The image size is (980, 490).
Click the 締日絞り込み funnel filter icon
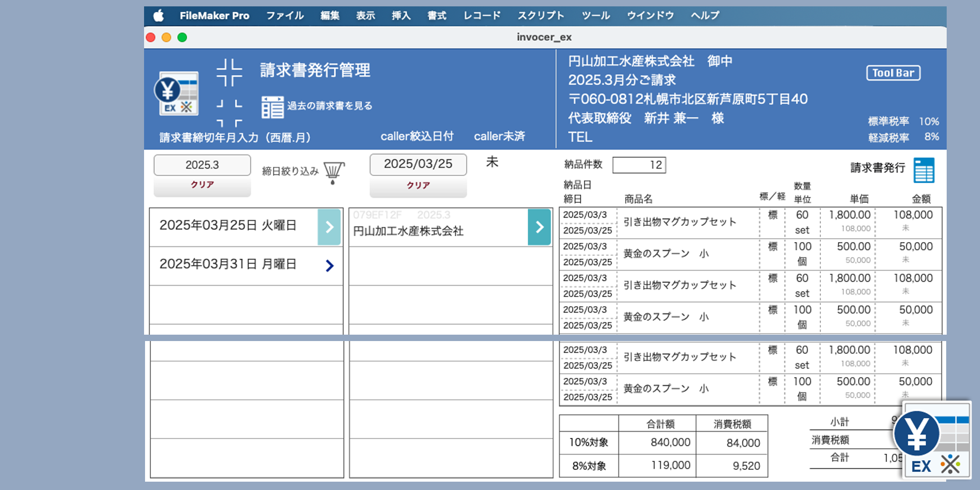coord(334,172)
